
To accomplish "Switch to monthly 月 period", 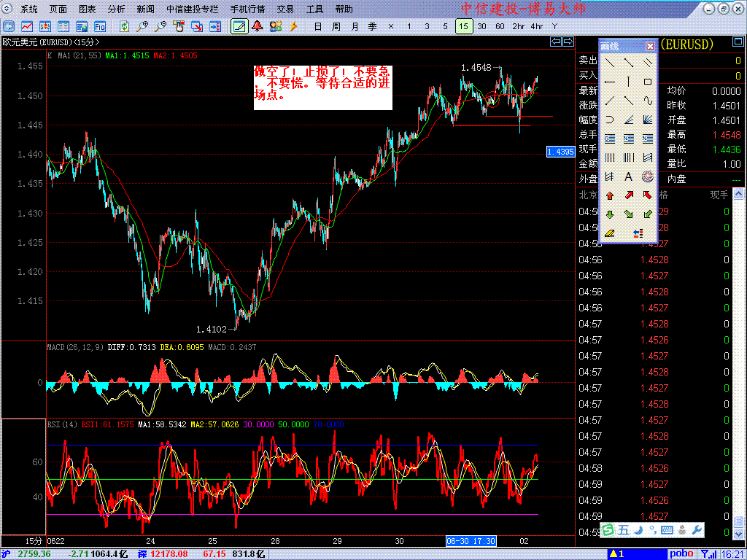I will point(355,27).
